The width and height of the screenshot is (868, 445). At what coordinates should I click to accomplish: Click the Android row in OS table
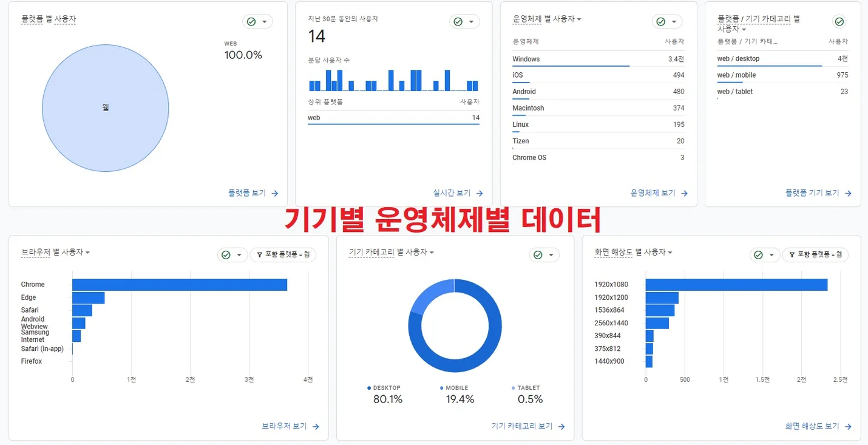[598, 92]
